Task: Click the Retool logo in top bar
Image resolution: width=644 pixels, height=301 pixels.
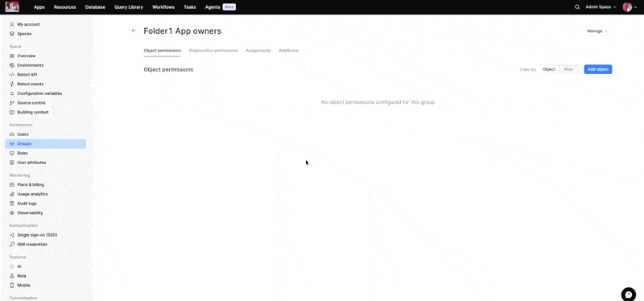Action: [12, 7]
